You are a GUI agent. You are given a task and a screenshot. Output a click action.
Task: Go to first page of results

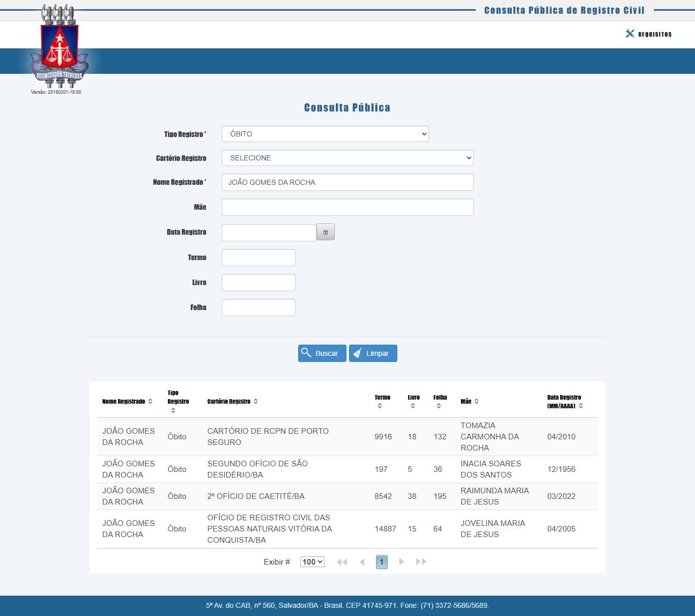pyautogui.click(x=342, y=562)
